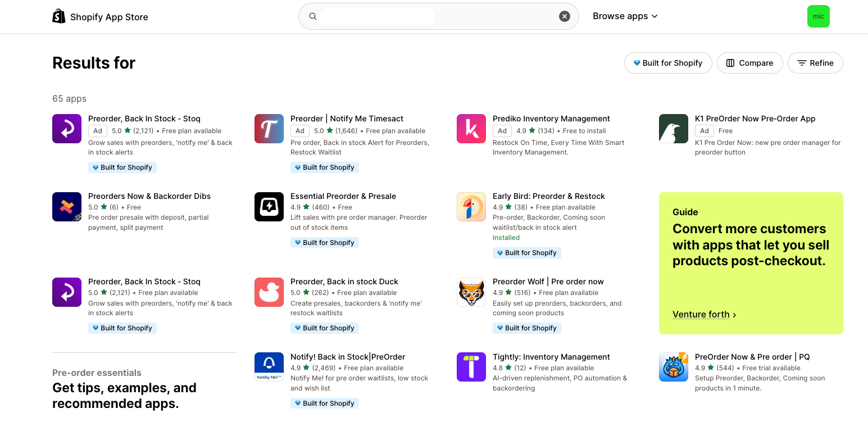Click Essential Preorder rating 4.9 (460)
868x422 pixels.
pos(310,207)
